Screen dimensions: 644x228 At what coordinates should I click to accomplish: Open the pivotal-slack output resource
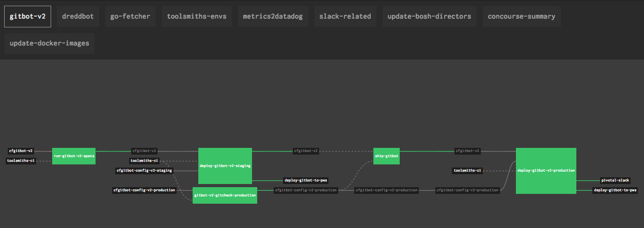(615, 180)
